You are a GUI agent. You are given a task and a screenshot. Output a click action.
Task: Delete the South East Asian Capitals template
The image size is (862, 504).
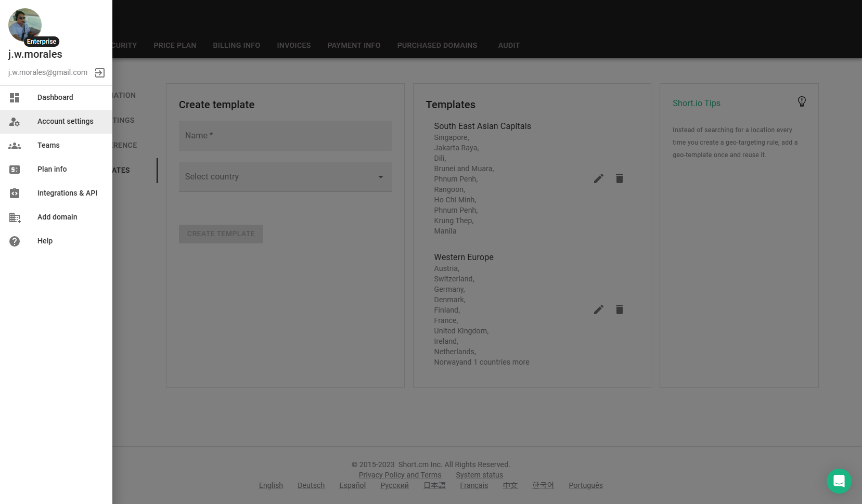pyautogui.click(x=619, y=178)
